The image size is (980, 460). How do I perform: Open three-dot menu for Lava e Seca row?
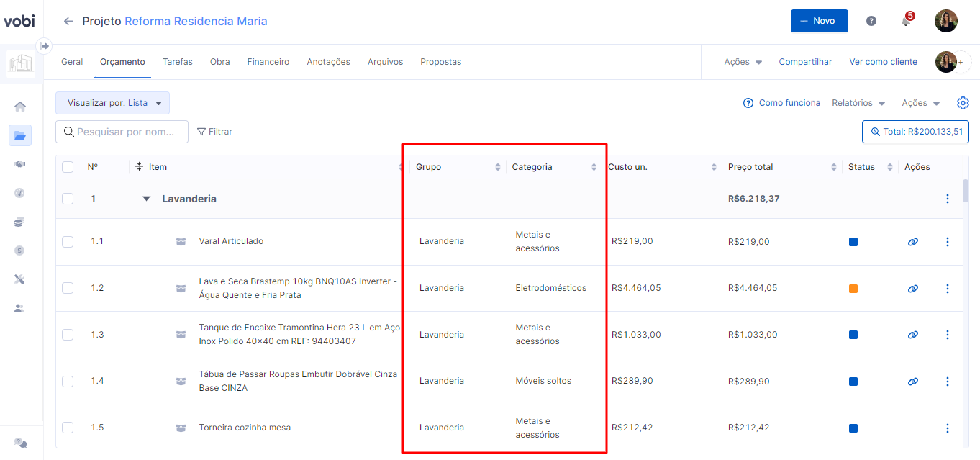tap(948, 289)
